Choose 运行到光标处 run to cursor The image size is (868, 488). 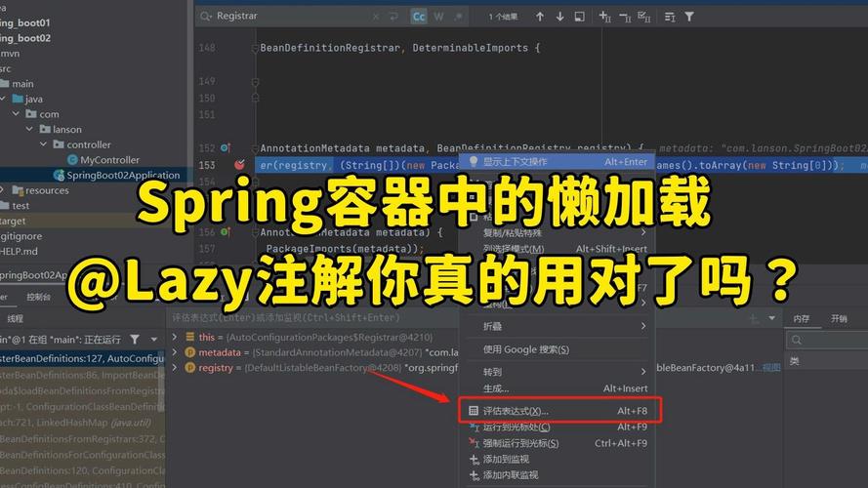(558, 427)
